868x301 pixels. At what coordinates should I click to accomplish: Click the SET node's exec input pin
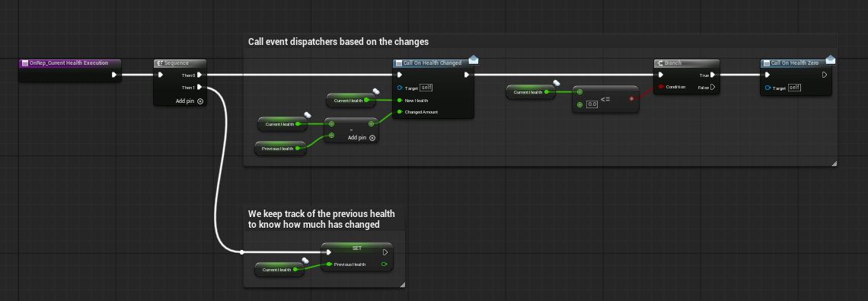pos(329,252)
